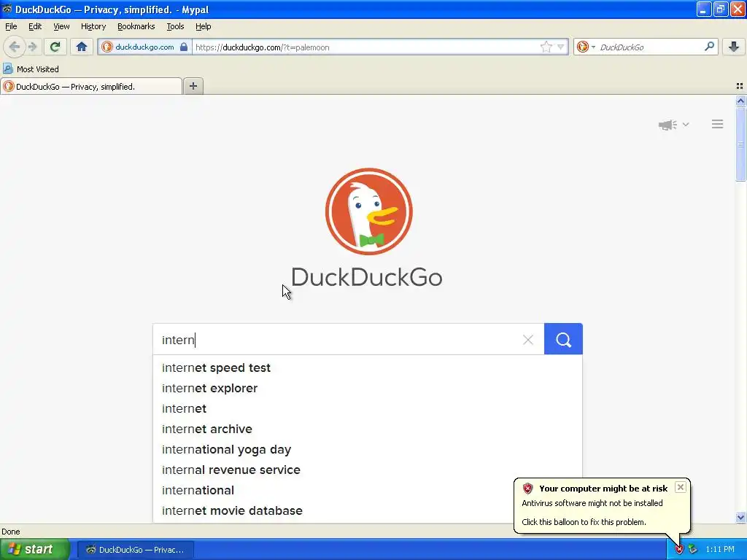Click the 'Your computer might be at risk' balloon
The height and width of the screenshot is (560, 747).
coord(602,505)
